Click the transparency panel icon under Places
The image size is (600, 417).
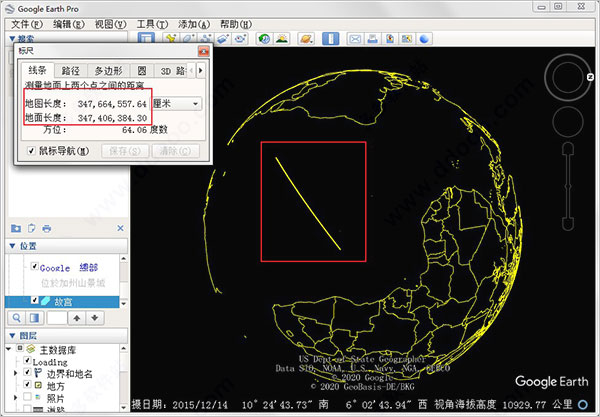[x=34, y=318]
